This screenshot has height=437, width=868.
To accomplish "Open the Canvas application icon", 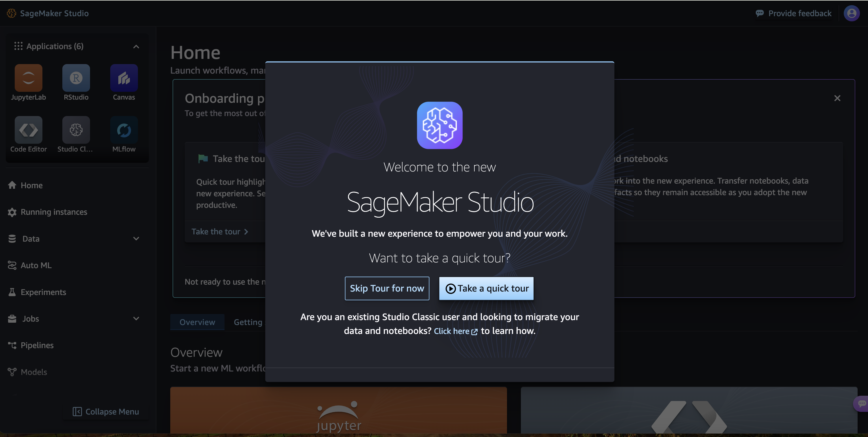I will [x=124, y=78].
